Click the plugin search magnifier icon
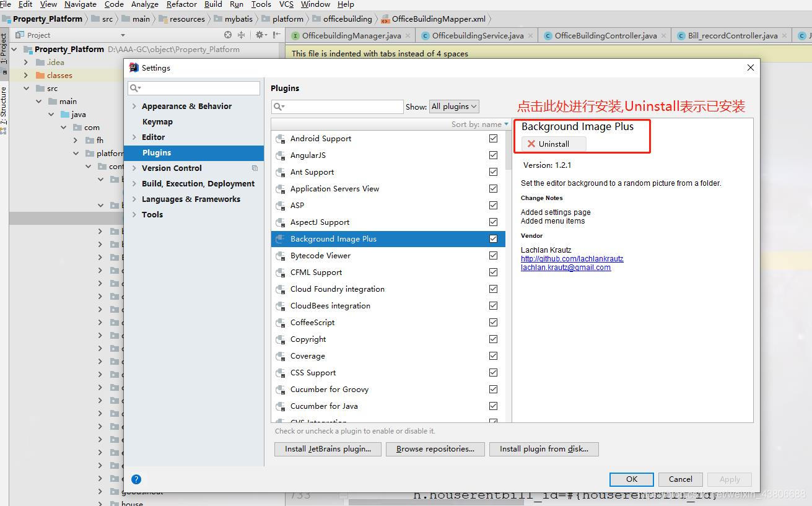The width and height of the screenshot is (812, 506). 279,107
